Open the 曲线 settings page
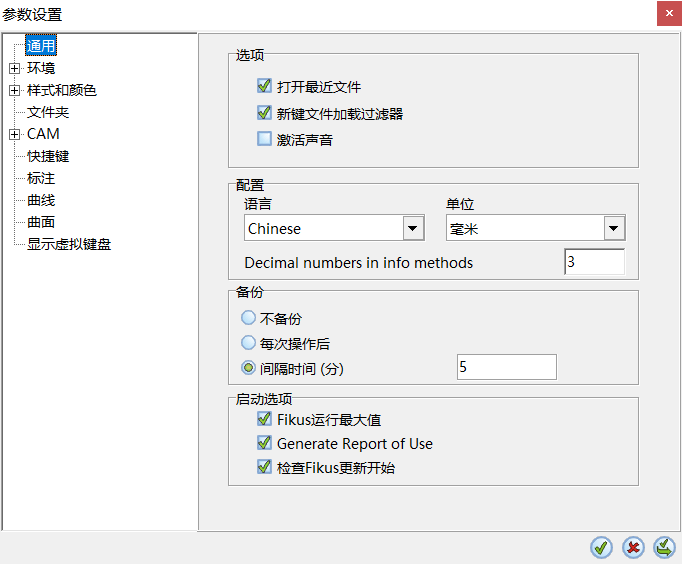The width and height of the screenshot is (682, 564). (x=41, y=200)
